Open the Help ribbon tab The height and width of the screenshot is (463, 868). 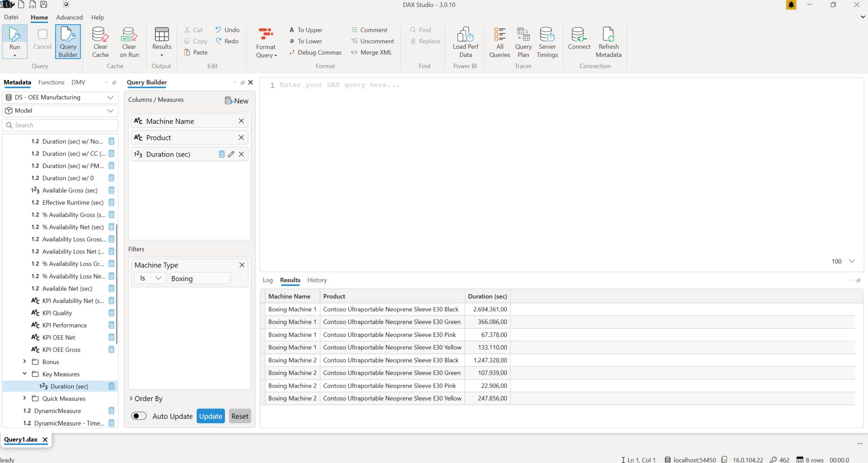click(98, 17)
